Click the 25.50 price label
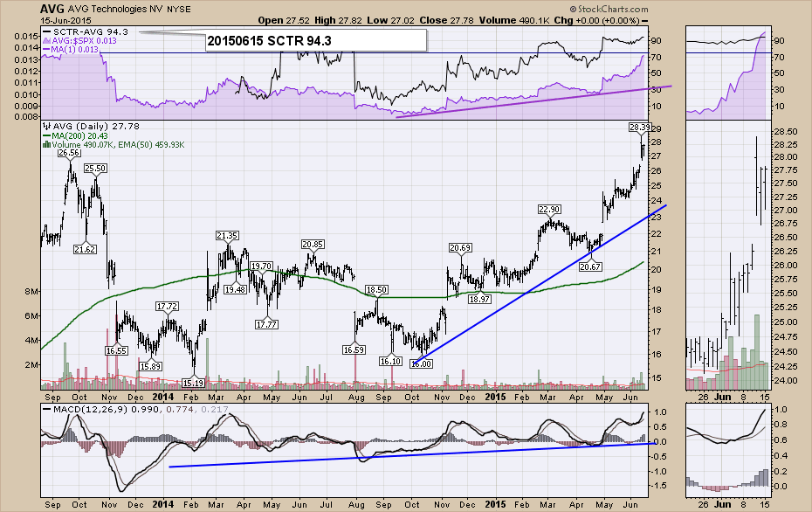 pyautogui.click(x=95, y=169)
